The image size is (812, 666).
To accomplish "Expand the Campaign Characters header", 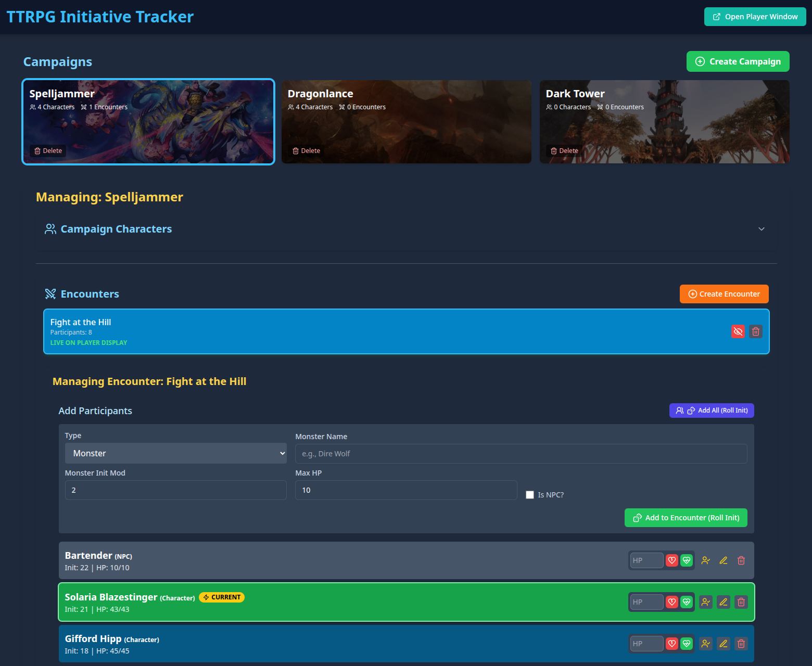I will click(x=116, y=229).
